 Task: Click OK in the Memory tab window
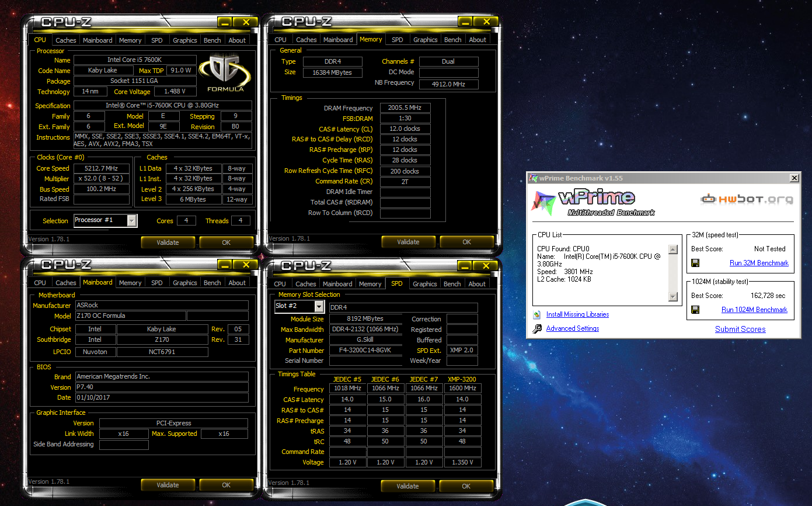(466, 242)
